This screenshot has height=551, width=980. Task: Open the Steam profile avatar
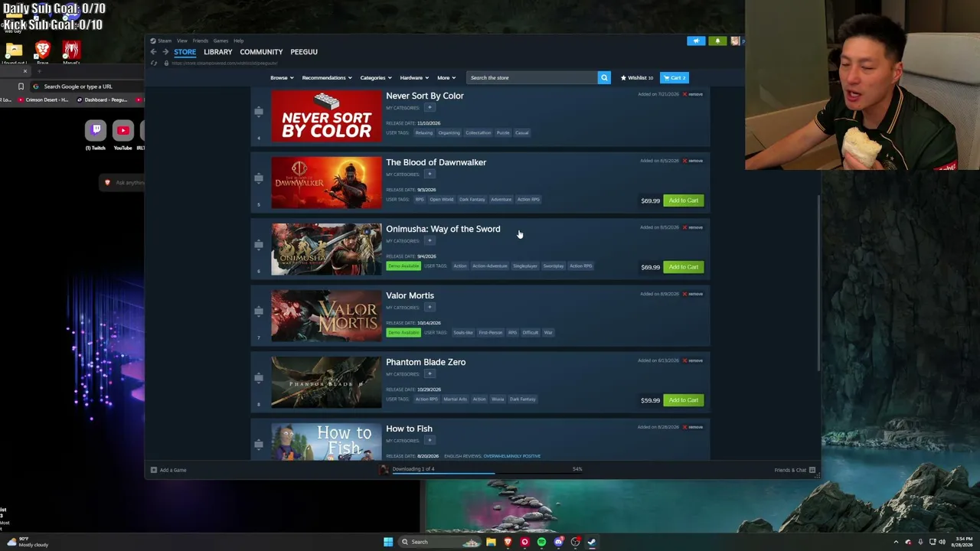point(735,41)
